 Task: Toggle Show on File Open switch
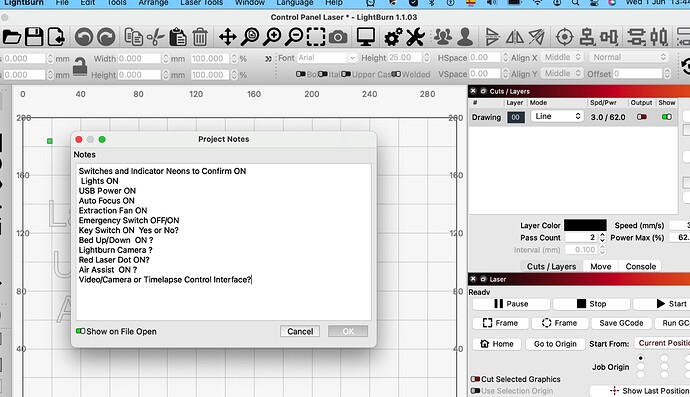coord(81,331)
